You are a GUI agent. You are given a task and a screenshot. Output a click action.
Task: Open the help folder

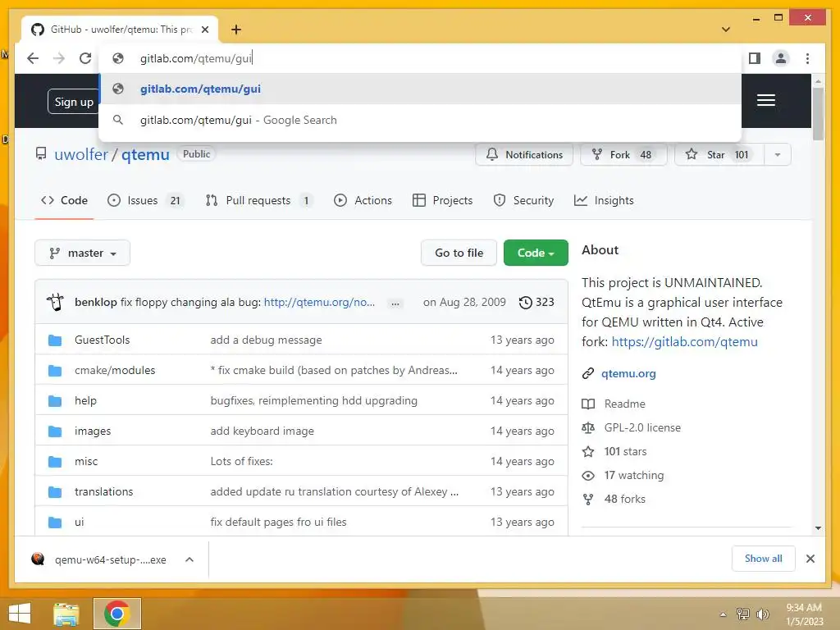pos(85,400)
